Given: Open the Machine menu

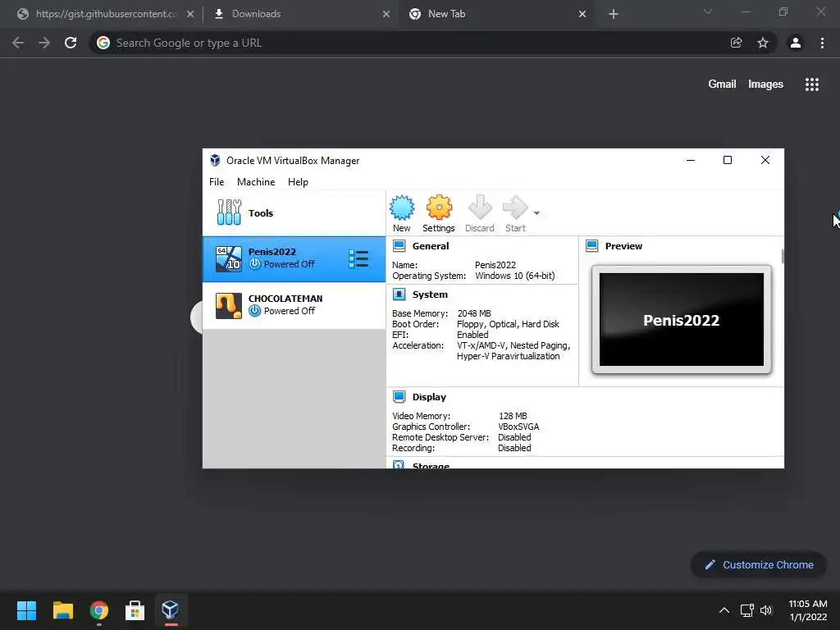Looking at the screenshot, I should click(x=256, y=182).
